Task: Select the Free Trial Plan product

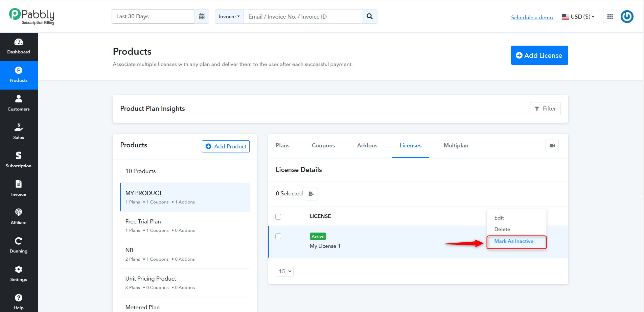Action: tap(185, 226)
